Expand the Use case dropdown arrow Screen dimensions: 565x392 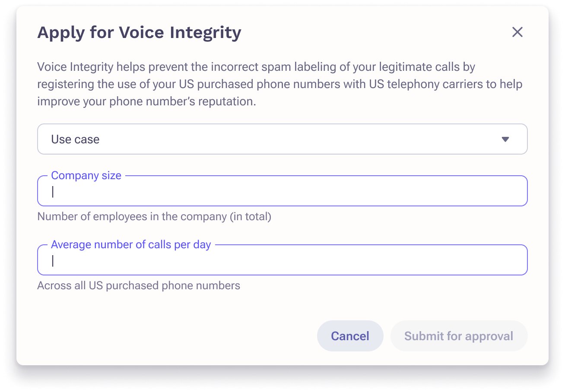click(505, 139)
